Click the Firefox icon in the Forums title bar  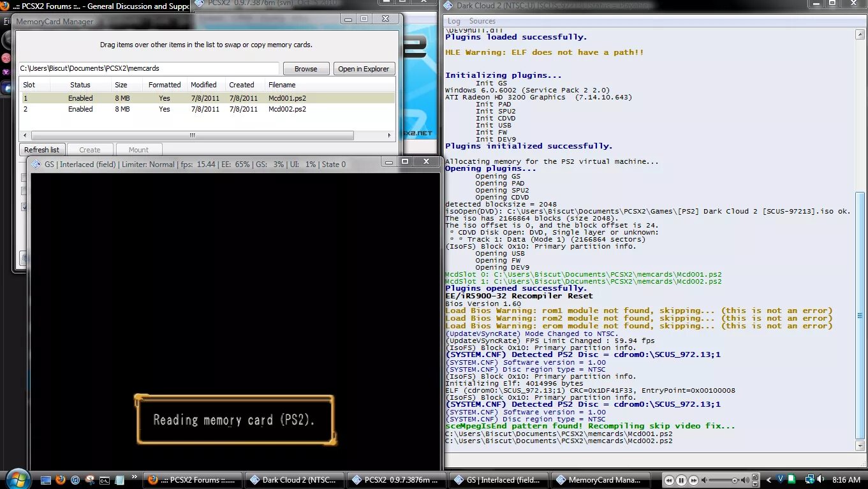click(6, 6)
